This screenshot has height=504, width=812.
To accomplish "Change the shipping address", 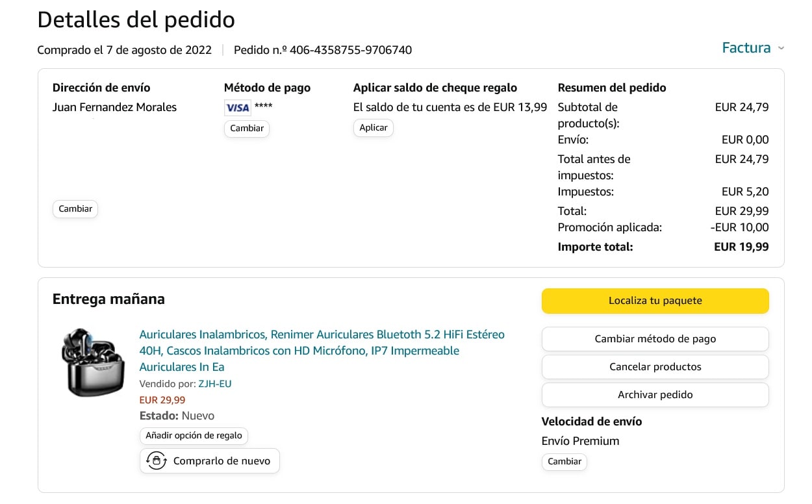I will [x=75, y=209].
